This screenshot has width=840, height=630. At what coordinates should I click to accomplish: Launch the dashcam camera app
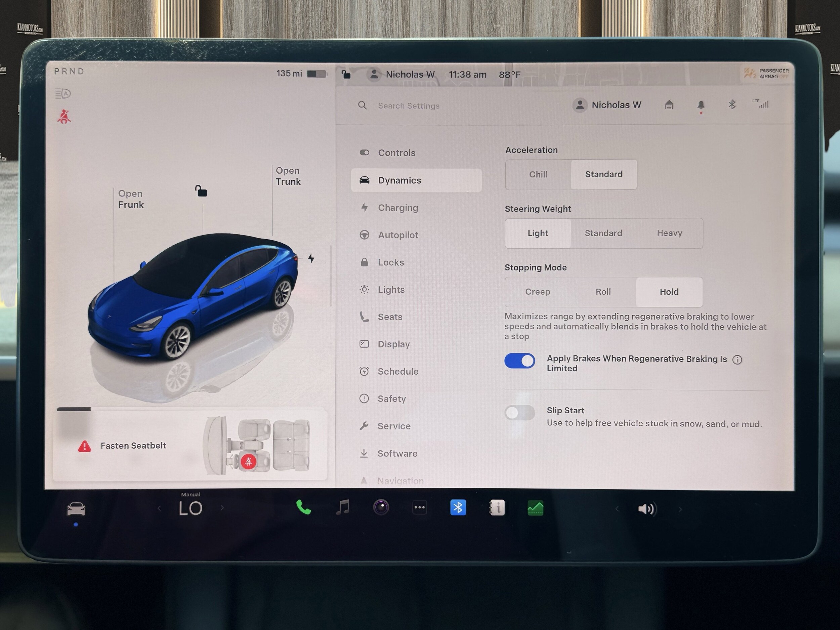point(381,508)
